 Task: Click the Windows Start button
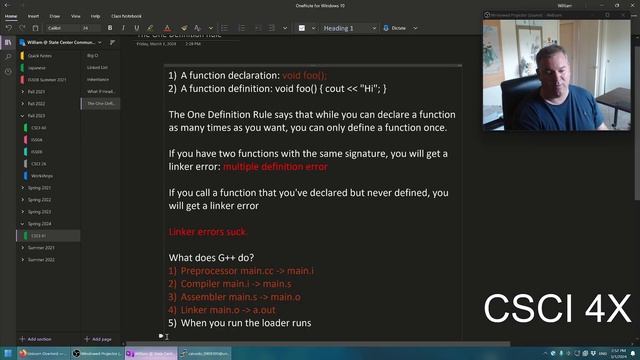tap(8, 353)
